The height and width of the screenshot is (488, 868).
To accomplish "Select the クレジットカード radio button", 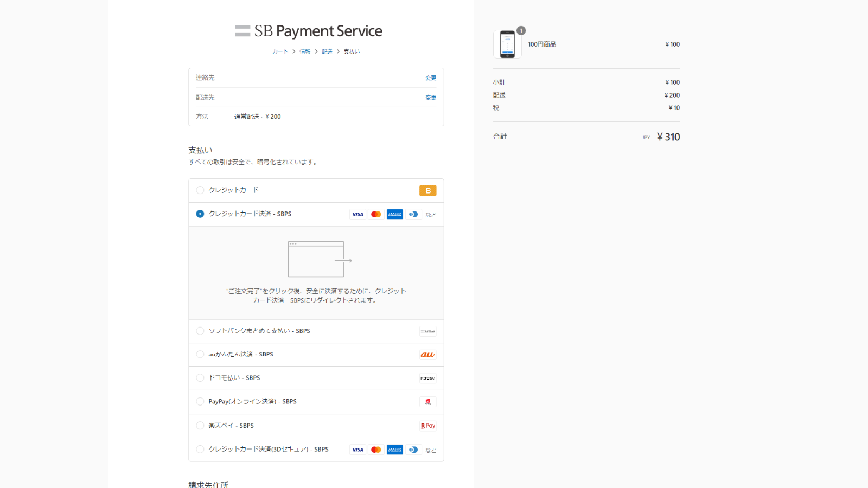I will [x=200, y=190].
